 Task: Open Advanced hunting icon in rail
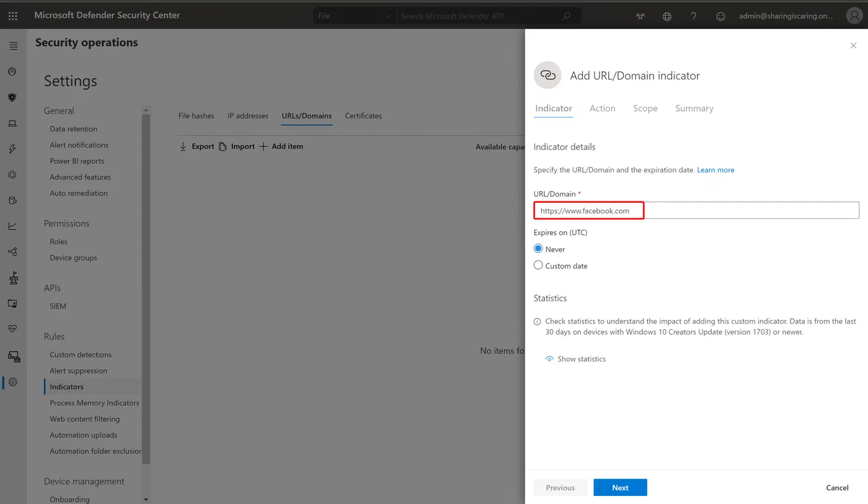[12, 200]
